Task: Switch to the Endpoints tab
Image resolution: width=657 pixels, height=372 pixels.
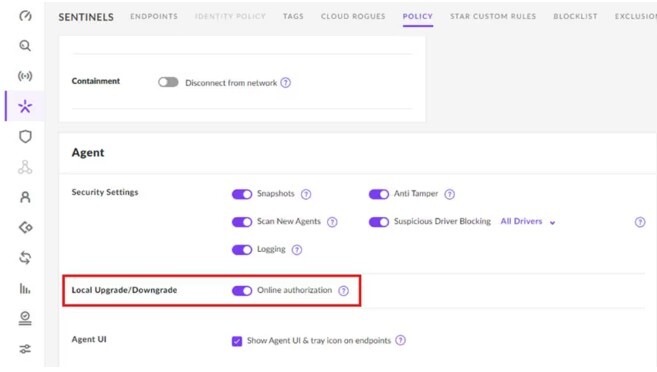Action: click(x=154, y=16)
